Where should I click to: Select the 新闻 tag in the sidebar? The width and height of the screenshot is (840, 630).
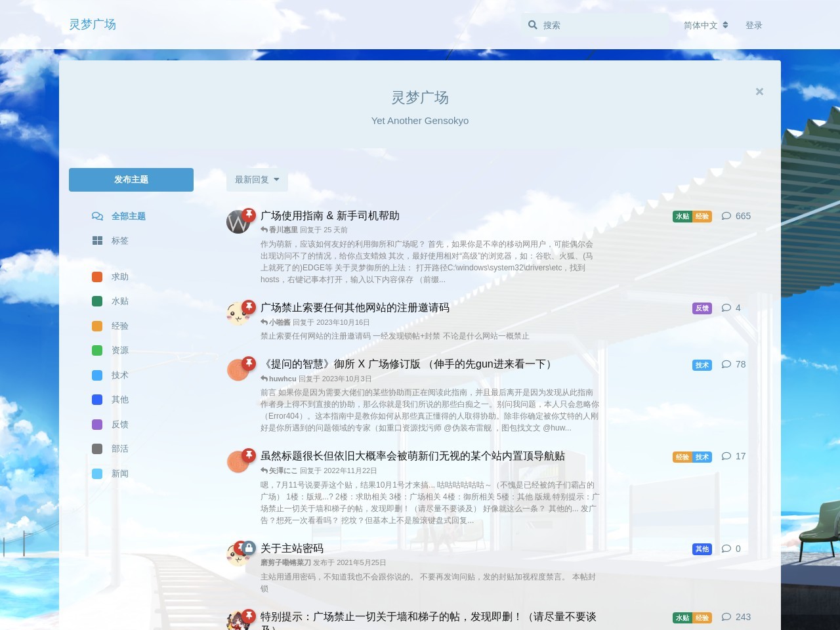click(x=120, y=473)
